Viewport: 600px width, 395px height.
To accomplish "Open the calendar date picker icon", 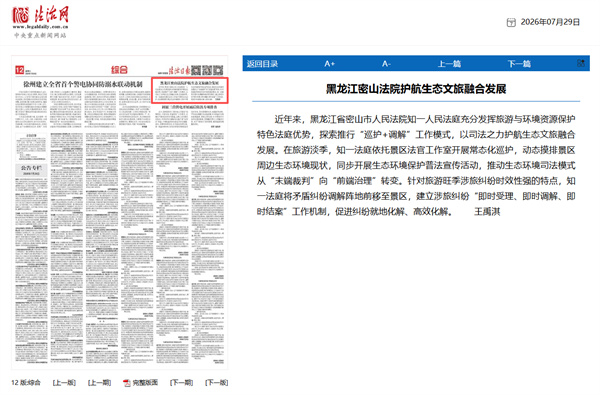I will tap(511, 23).
